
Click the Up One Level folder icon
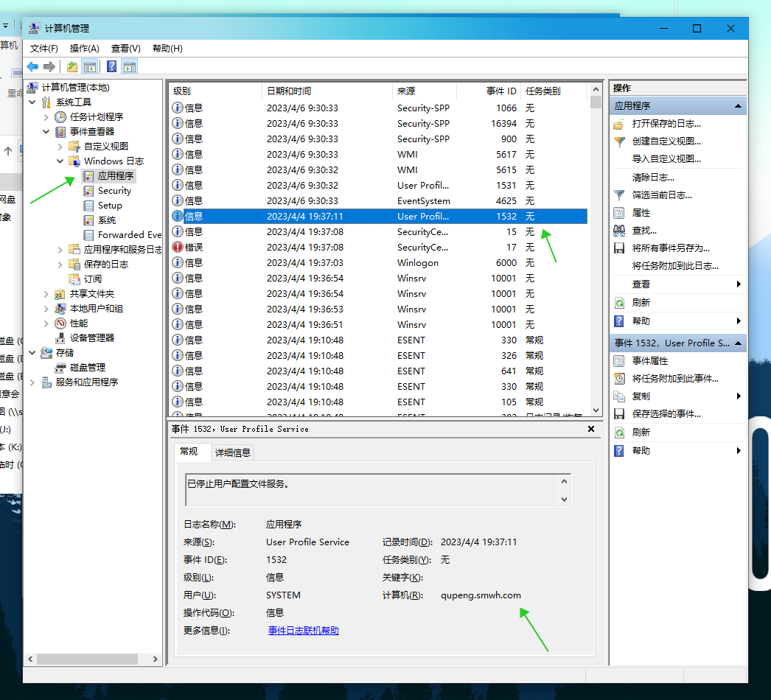[x=72, y=67]
